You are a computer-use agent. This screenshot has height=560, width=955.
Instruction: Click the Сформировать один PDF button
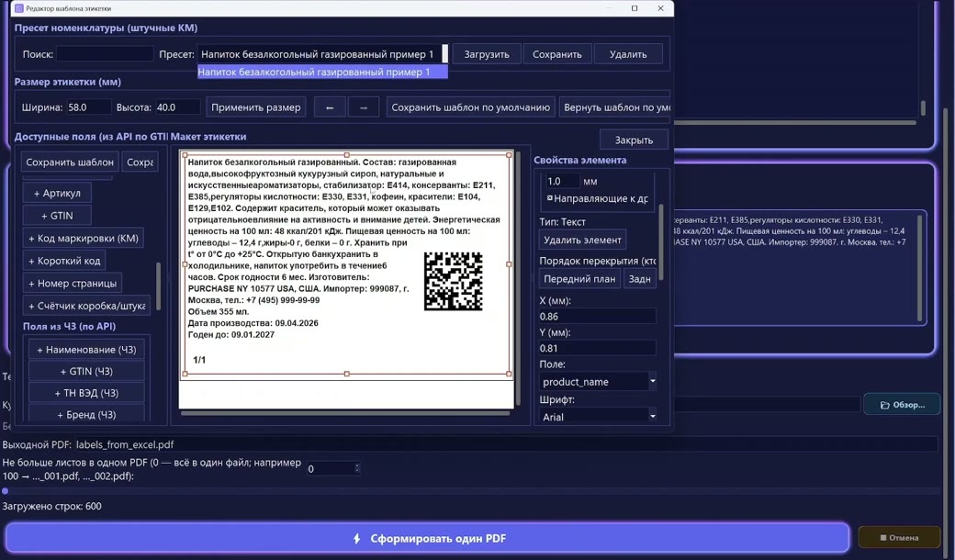point(427,538)
